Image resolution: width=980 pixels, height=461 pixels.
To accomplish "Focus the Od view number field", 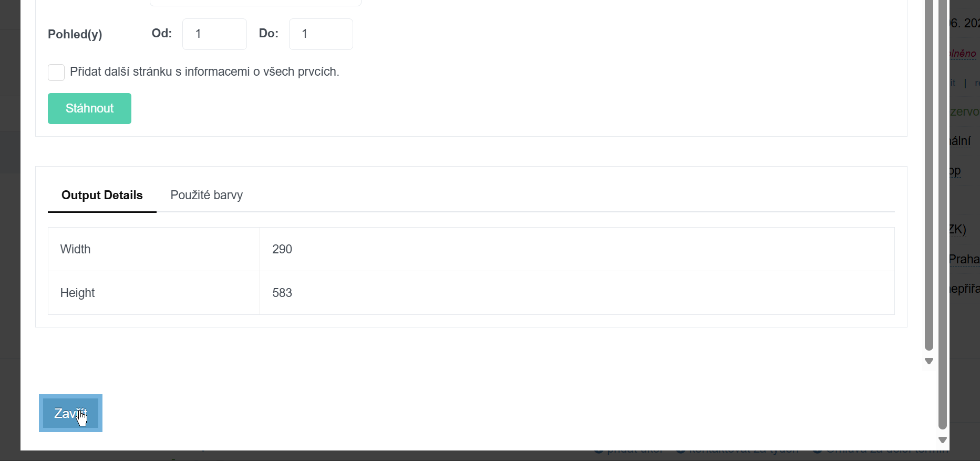I will (214, 34).
